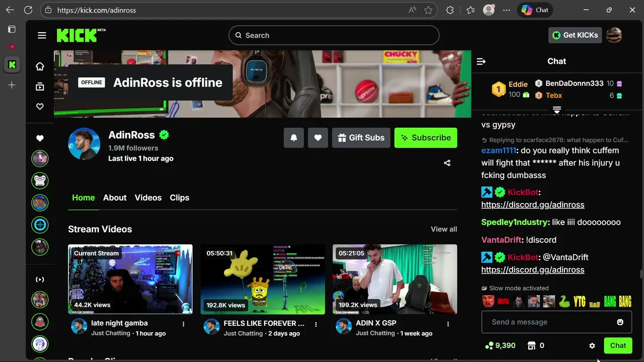Insert the yellow YTG emote
Viewport: 644px width, 362px height.
580,301
